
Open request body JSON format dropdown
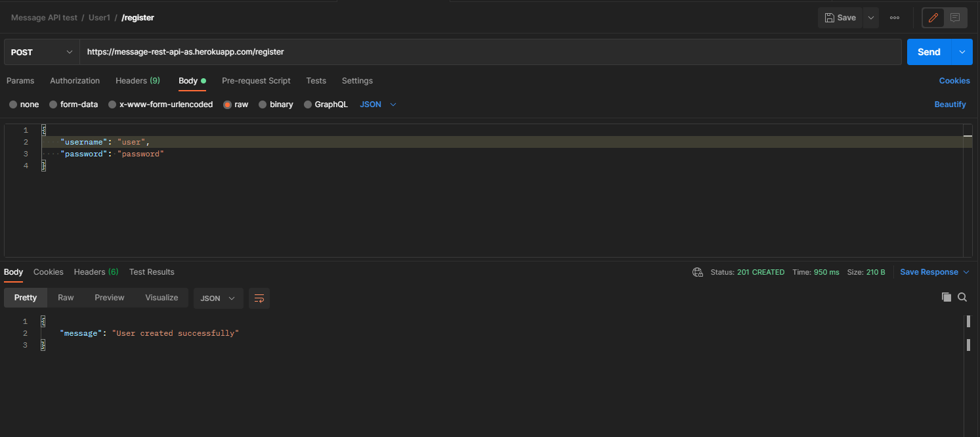click(x=378, y=104)
